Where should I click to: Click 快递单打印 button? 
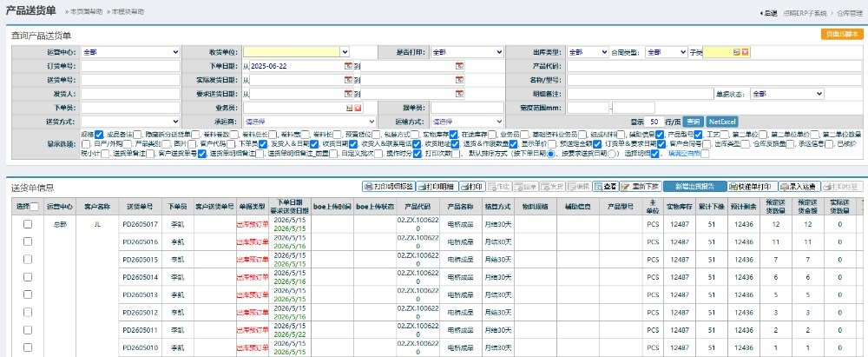point(753,187)
